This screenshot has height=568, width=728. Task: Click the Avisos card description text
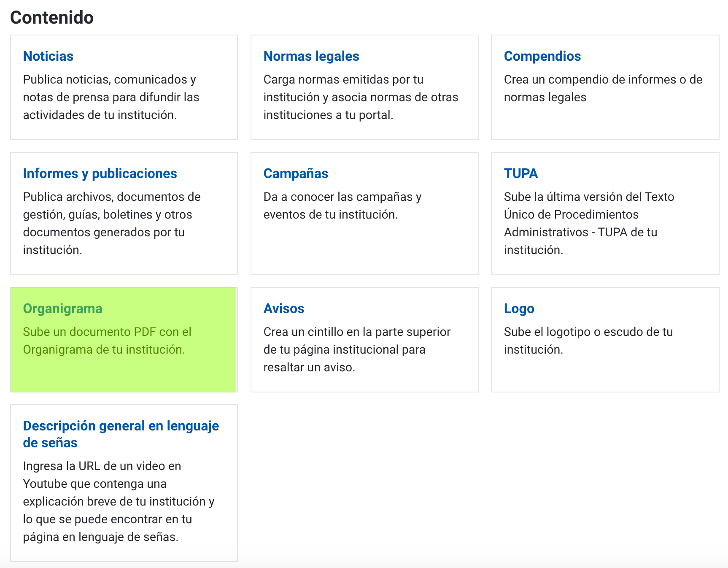357,349
